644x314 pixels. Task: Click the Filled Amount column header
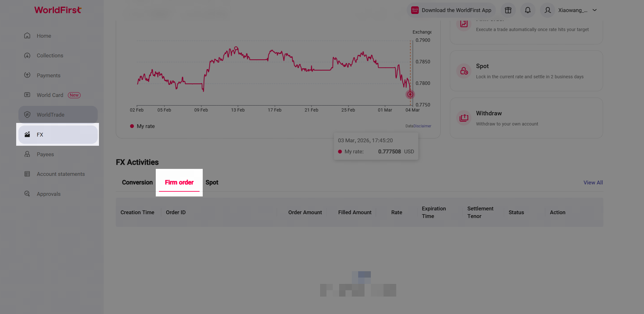355,212
